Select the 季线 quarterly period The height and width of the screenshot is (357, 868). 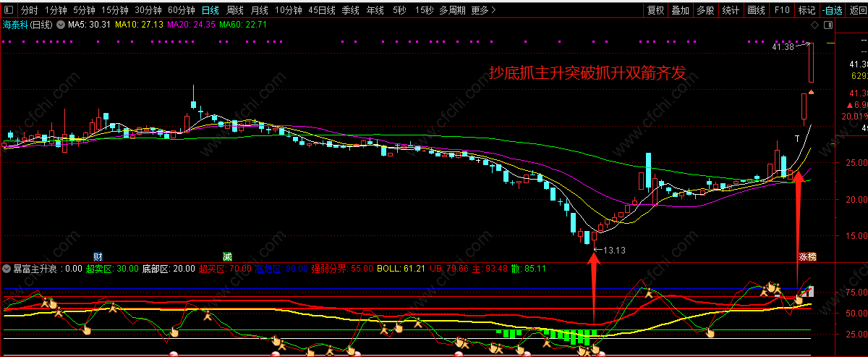[350, 10]
